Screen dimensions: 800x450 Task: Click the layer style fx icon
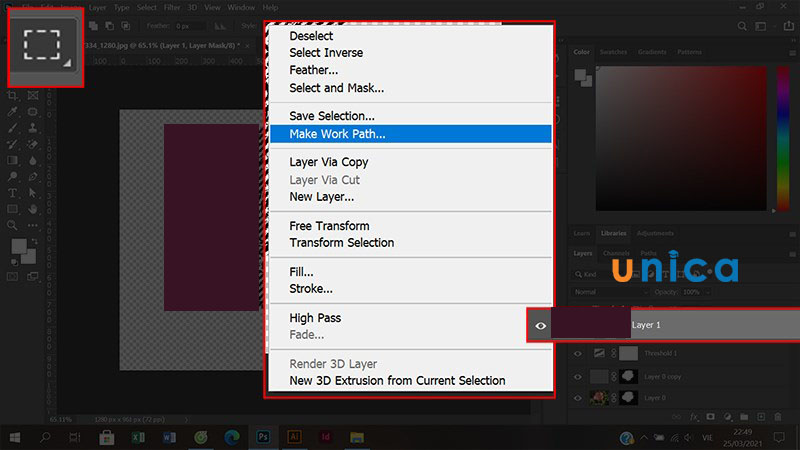pos(692,415)
